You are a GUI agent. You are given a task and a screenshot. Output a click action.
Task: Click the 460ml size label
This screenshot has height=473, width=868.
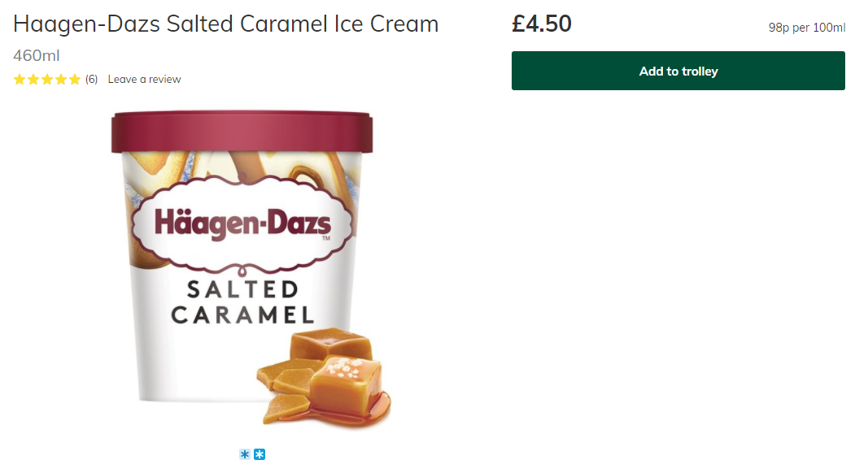coord(37,56)
